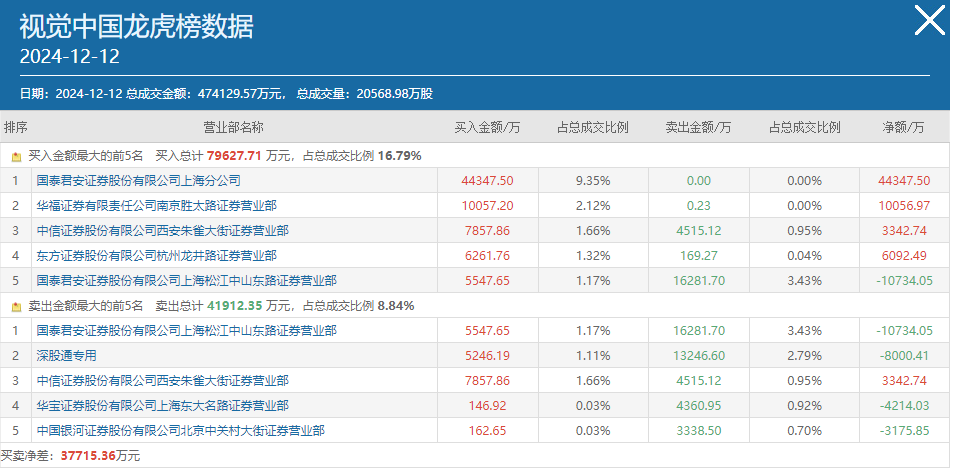953x473 pixels.
Task: Click the 净额/万 column header
Action: point(904,128)
